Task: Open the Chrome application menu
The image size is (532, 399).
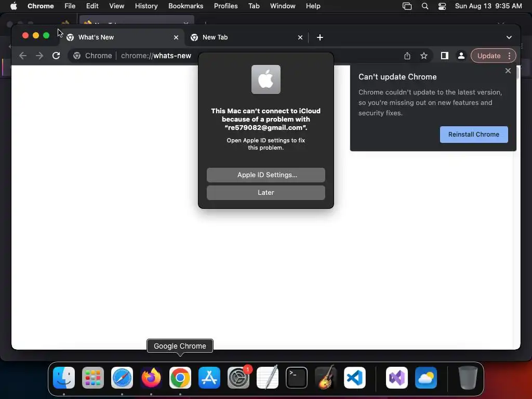Action: coord(41,6)
